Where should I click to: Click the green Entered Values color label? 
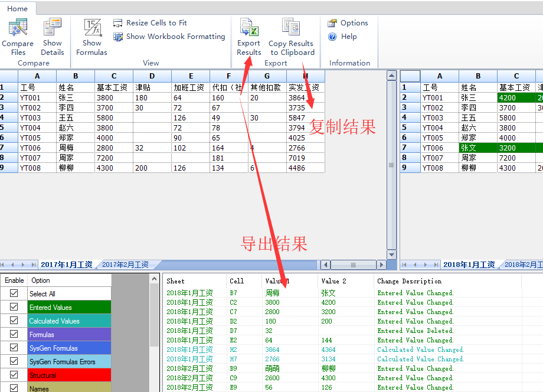click(x=69, y=307)
